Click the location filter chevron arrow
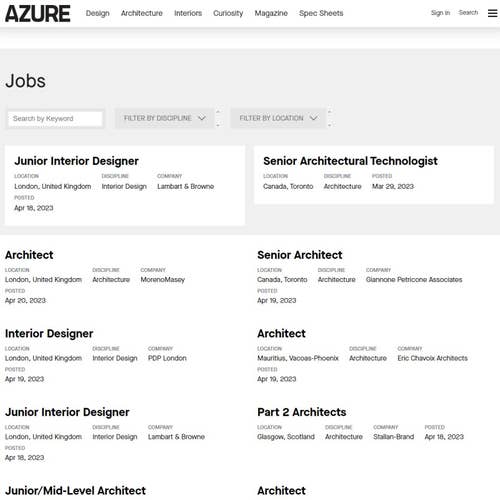Viewport: 500px width, 500px height. pos(313,118)
